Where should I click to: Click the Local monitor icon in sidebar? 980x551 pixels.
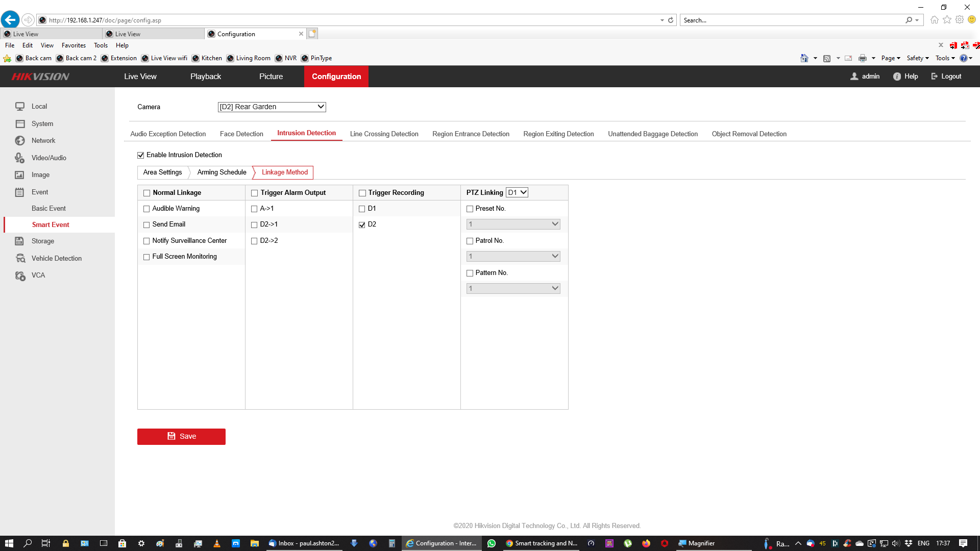[20, 107]
